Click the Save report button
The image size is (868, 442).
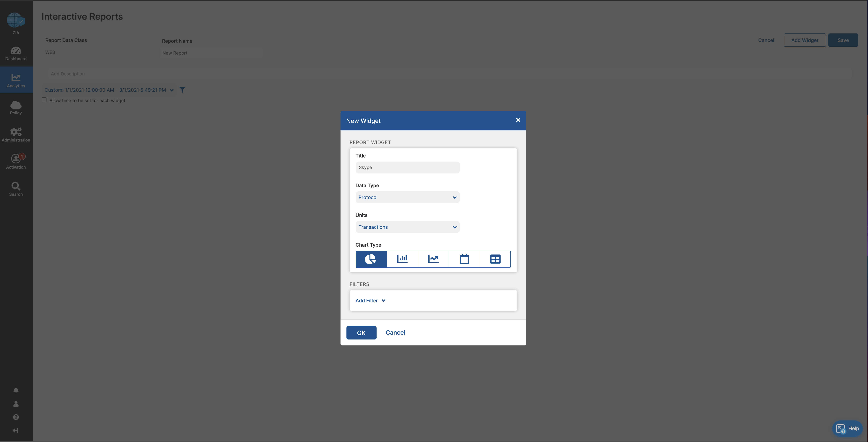843,40
